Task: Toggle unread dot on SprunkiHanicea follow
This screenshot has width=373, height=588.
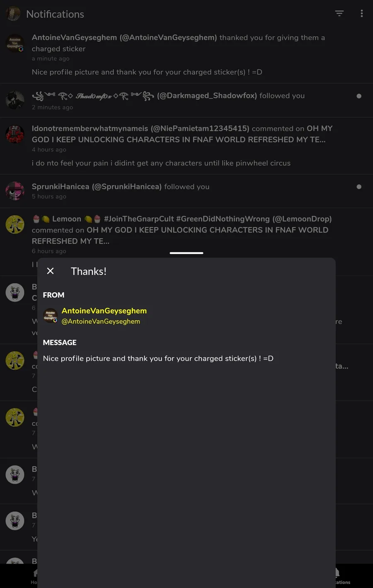Action: coord(359,187)
